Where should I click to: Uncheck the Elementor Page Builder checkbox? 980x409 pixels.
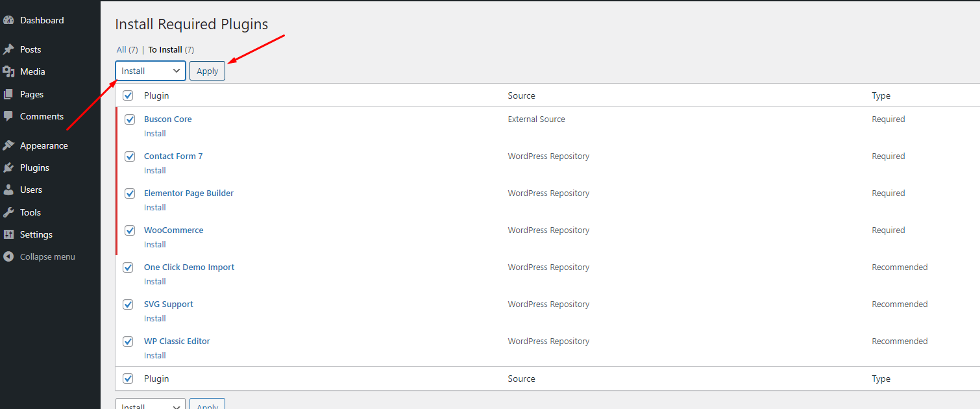tap(130, 193)
